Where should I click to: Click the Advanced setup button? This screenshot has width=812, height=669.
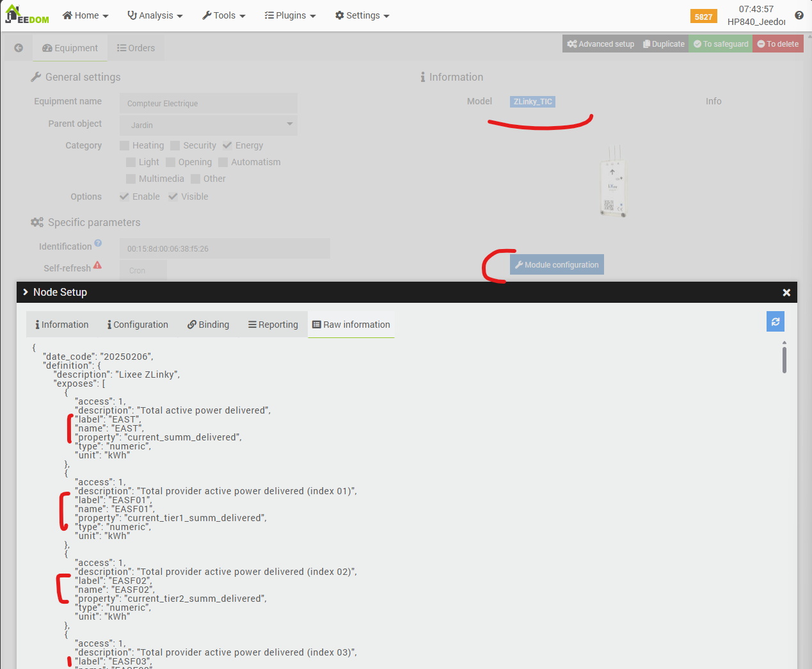[x=600, y=44]
